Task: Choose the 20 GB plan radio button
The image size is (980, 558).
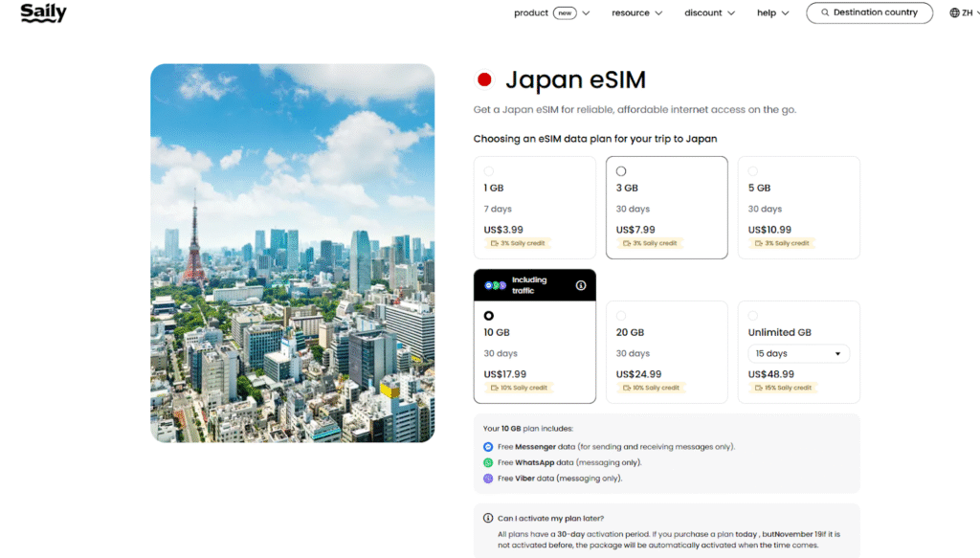Action: (x=621, y=316)
